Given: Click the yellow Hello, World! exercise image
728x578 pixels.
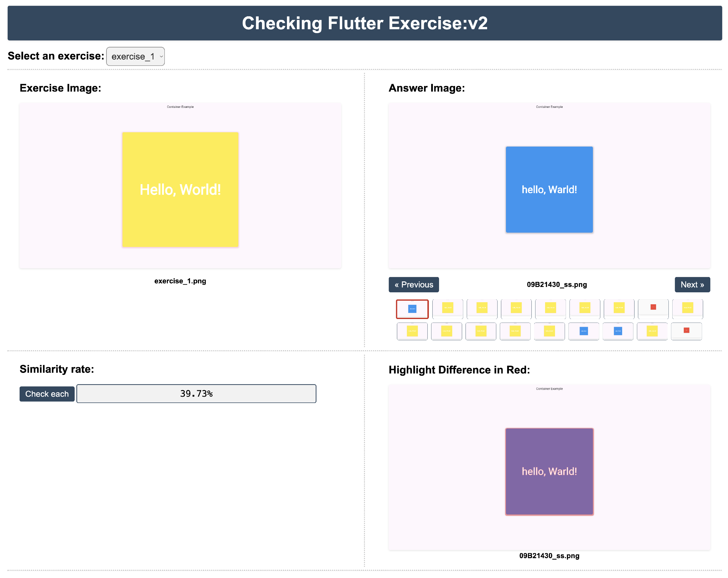Looking at the screenshot, I should (x=180, y=190).
